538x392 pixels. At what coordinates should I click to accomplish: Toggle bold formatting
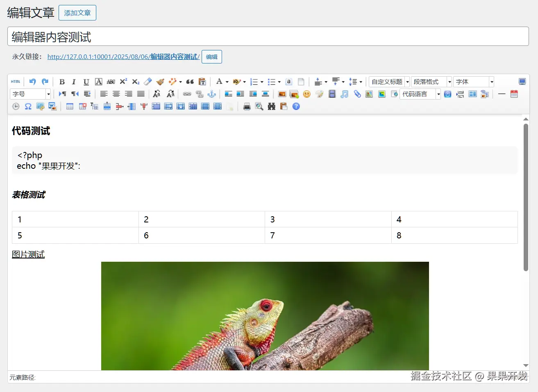click(x=62, y=82)
